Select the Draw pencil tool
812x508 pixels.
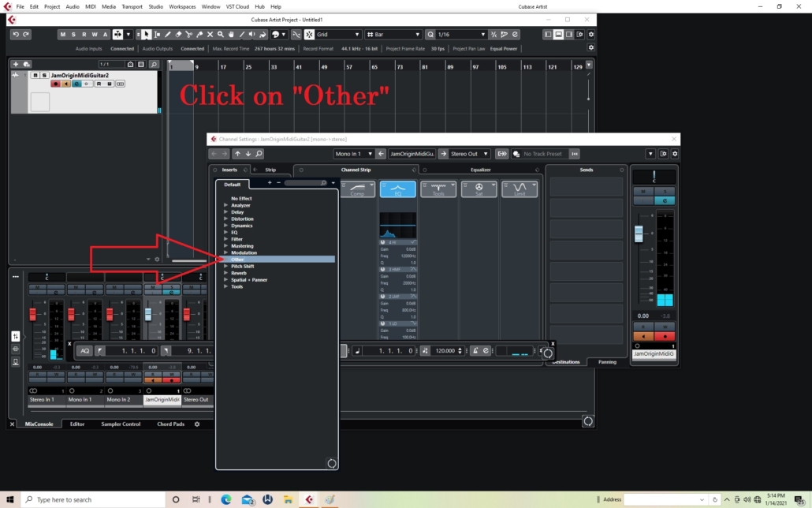point(168,34)
